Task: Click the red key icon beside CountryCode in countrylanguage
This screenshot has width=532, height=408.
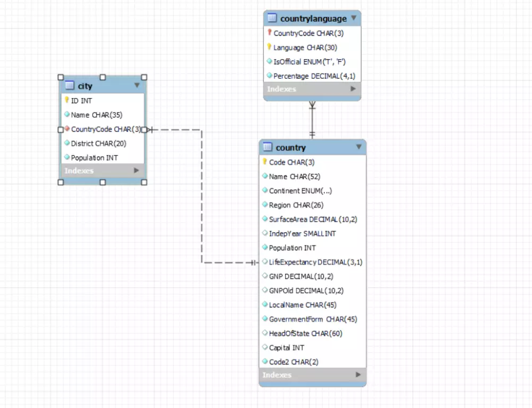Action: click(x=269, y=32)
